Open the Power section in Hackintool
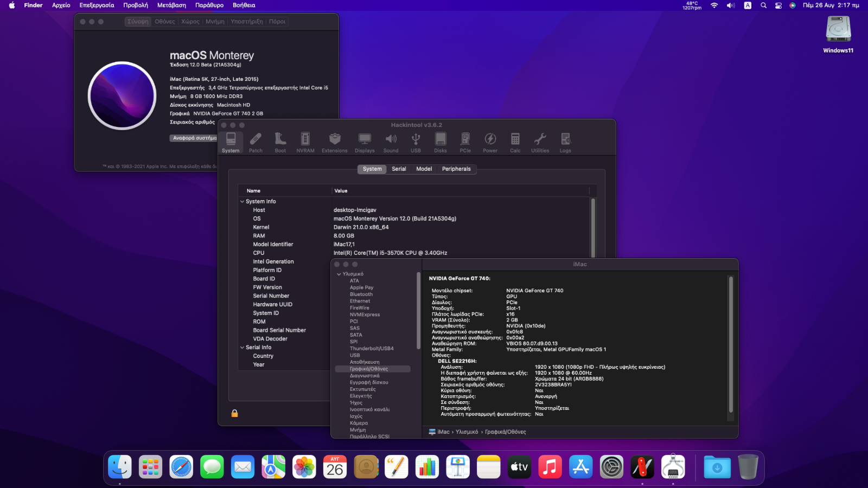Screen dimensions: 868x488 (x=490, y=143)
